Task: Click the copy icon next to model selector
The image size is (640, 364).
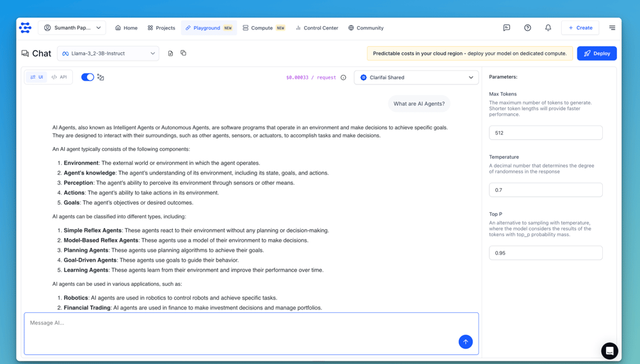Action: coord(183,54)
